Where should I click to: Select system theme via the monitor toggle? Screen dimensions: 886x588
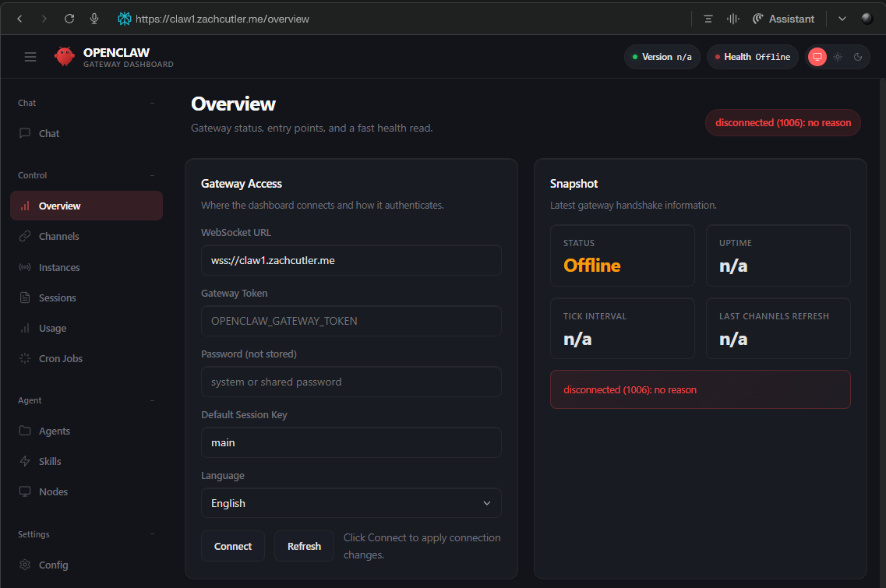(817, 57)
